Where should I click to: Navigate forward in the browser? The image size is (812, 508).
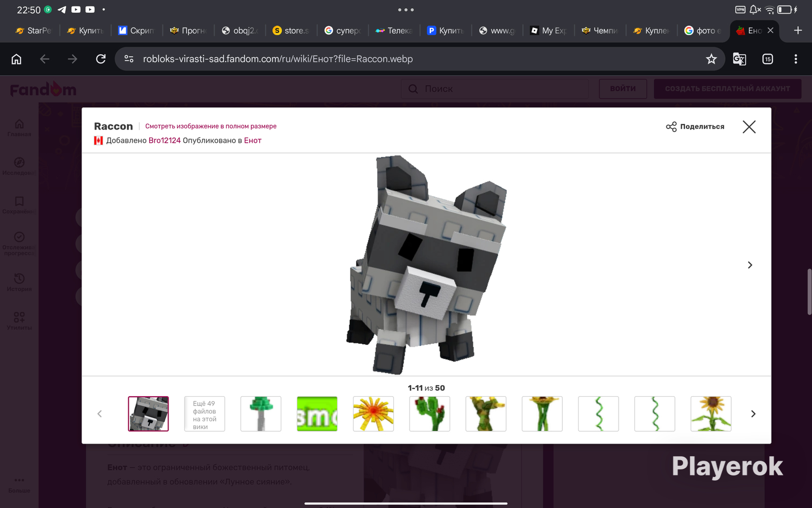click(73, 59)
